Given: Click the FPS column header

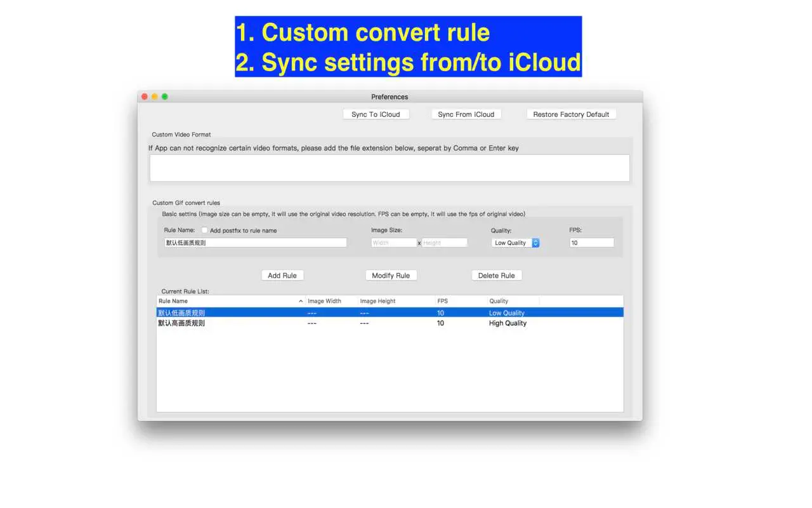Looking at the screenshot, I should [459, 301].
